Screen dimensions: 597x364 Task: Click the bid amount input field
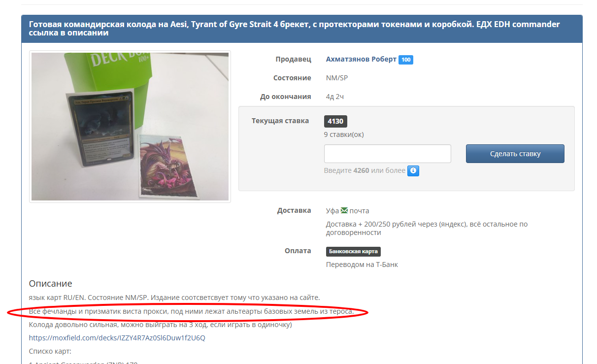click(x=388, y=154)
